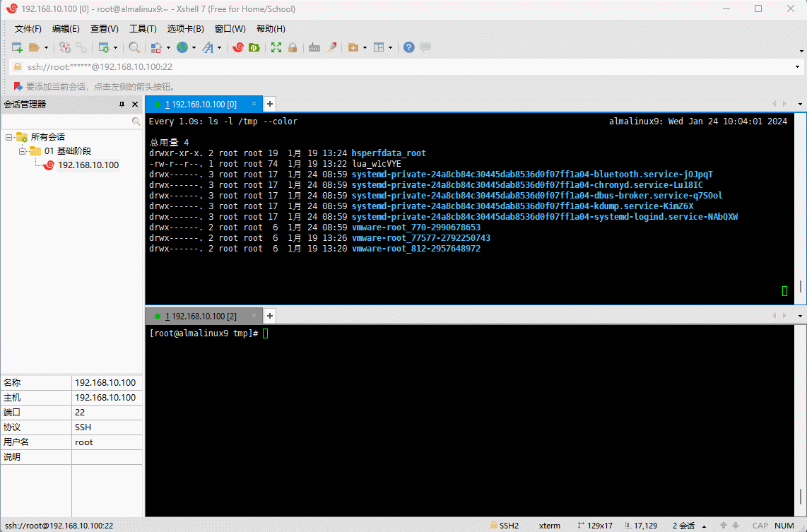
Task: Click the New Session toolbar icon
Action: (17, 47)
